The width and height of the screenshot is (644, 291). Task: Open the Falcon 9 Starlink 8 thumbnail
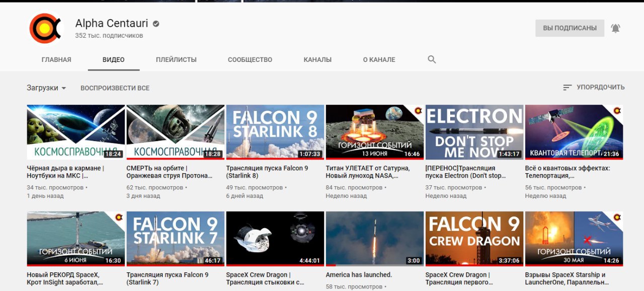point(275,132)
